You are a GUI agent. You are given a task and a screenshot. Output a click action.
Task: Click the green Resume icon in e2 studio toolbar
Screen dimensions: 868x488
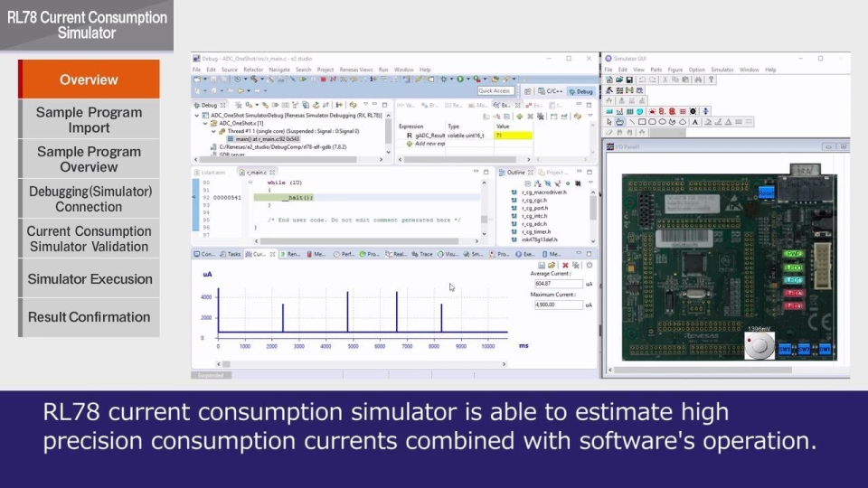303,80
